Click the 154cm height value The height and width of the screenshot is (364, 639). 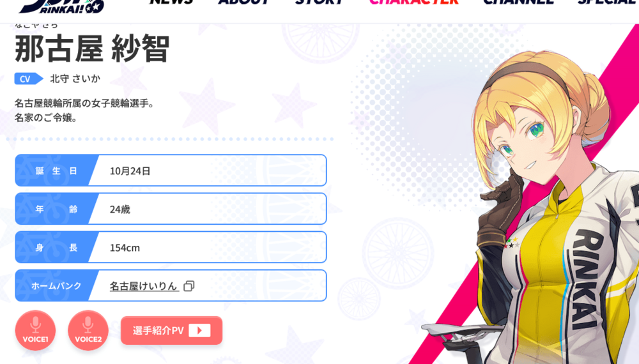(x=125, y=248)
